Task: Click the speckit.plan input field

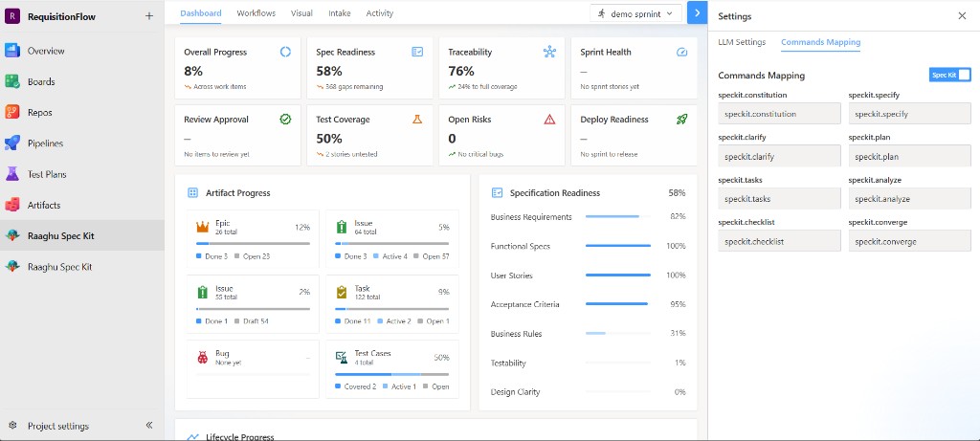Action: click(x=910, y=157)
